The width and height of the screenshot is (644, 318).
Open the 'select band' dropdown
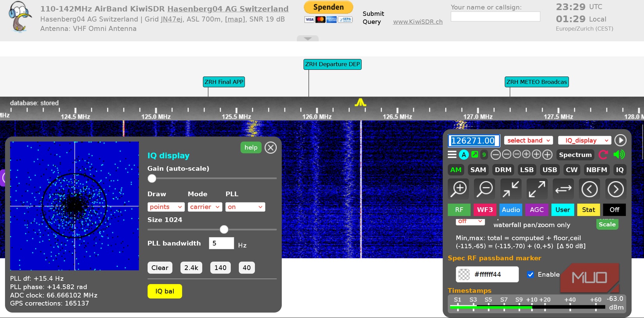tap(528, 140)
